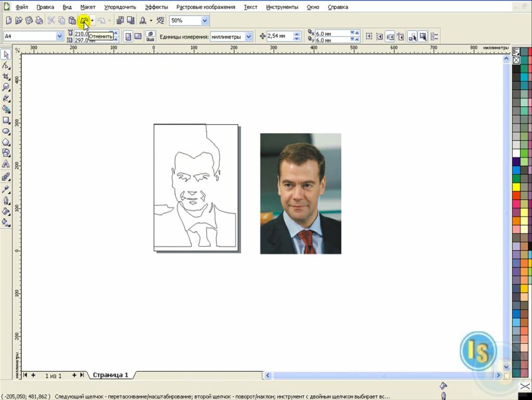Select the Eyedropper tool

coord(6,189)
